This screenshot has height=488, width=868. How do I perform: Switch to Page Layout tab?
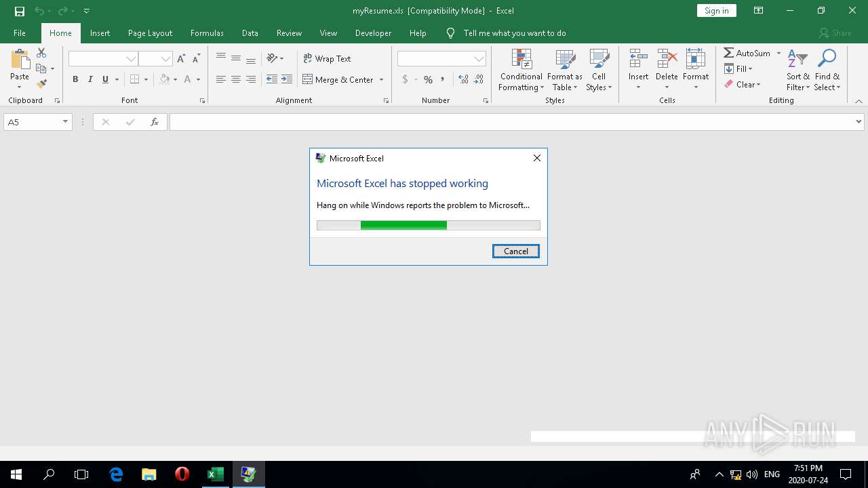coord(150,33)
